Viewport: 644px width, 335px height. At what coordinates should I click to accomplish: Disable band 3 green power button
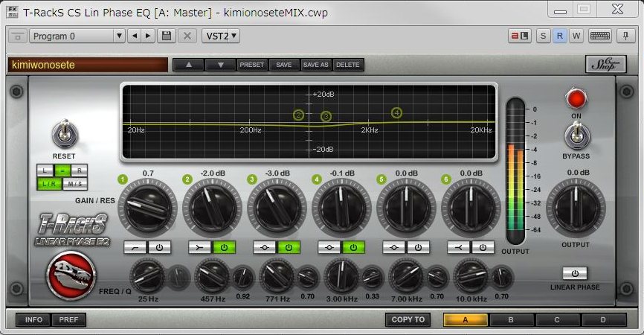289,247
